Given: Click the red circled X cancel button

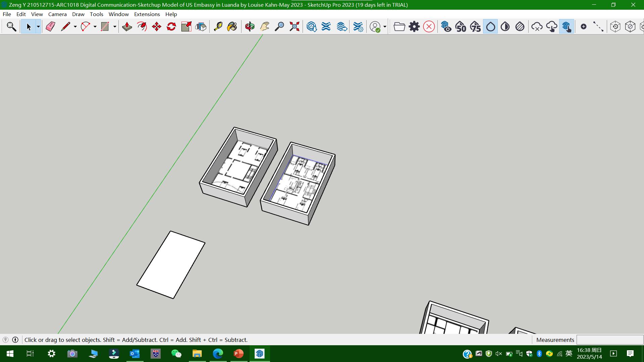Looking at the screenshot, I should 429,26.
